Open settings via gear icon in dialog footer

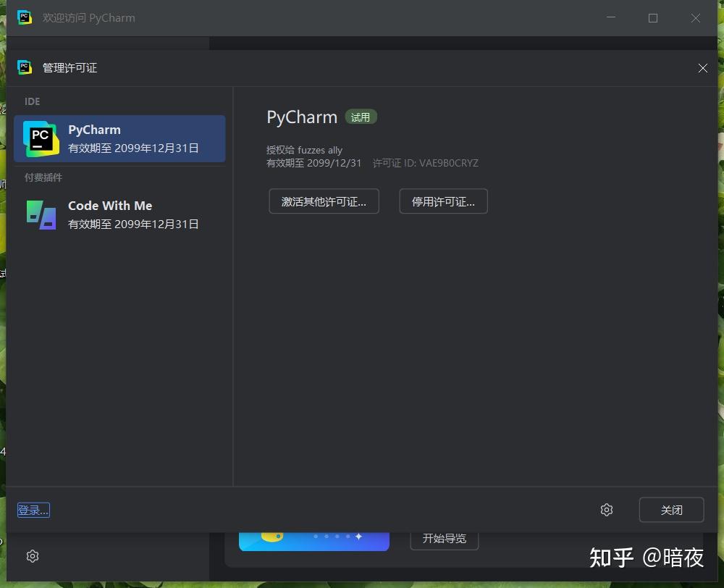607,510
